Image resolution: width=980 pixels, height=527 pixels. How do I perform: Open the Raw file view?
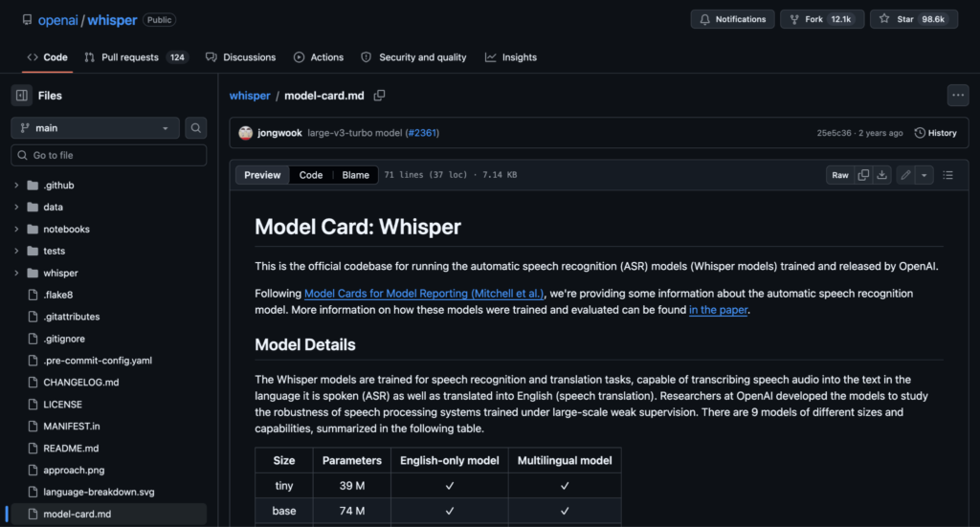[840, 175]
